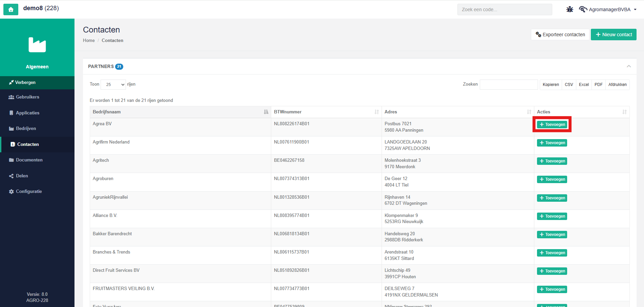Viewport: 644px width, 307px height.
Task: Open the bug report icon
Action: [570, 9]
